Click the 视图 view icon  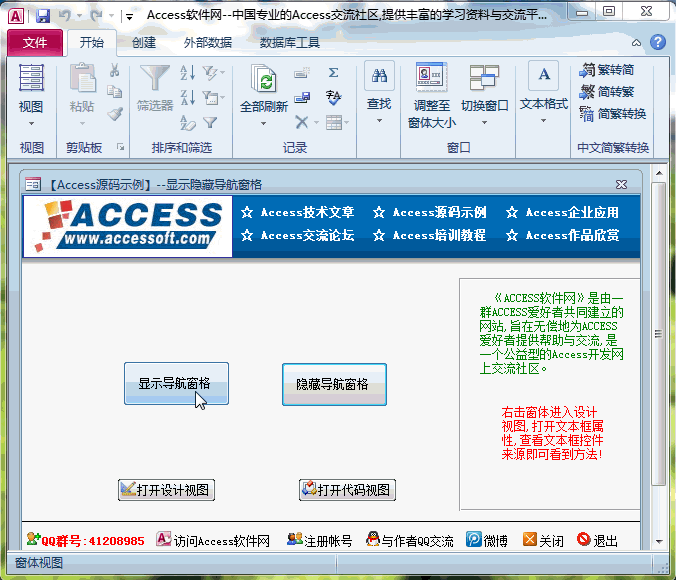[31, 78]
